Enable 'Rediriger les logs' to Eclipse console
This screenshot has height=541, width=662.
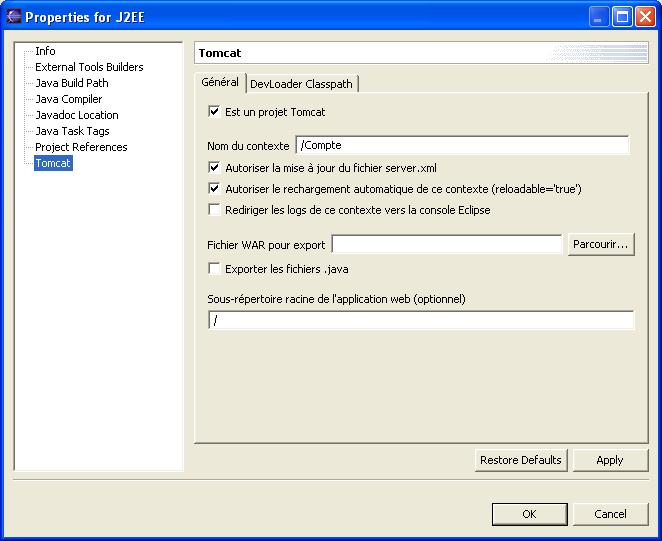click(214, 210)
